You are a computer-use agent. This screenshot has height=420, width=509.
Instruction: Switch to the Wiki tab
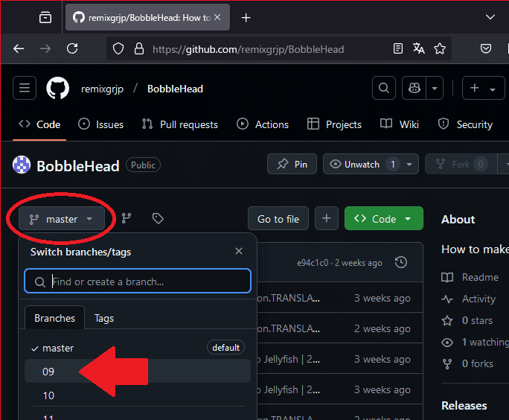click(400, 124)
